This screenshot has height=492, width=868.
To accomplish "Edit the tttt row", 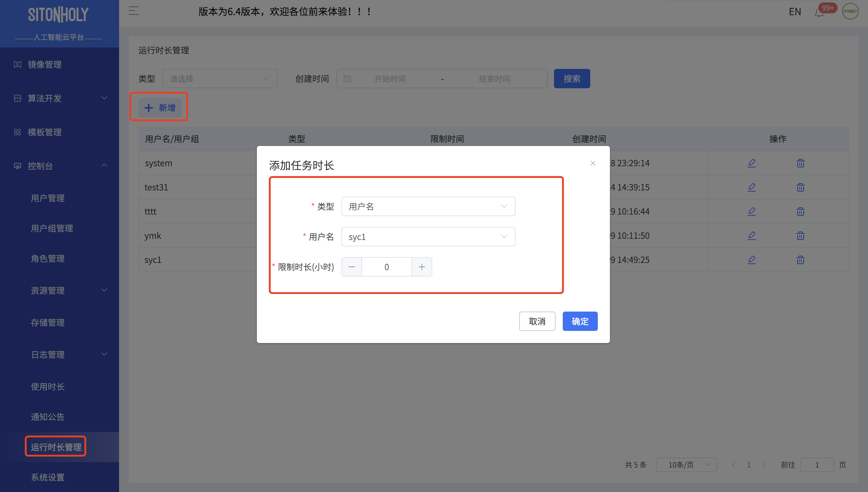I will tap(751, 212).
